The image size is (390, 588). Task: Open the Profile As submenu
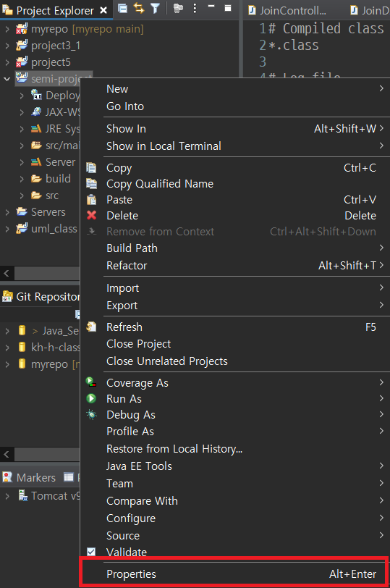(x=235, y=432)
